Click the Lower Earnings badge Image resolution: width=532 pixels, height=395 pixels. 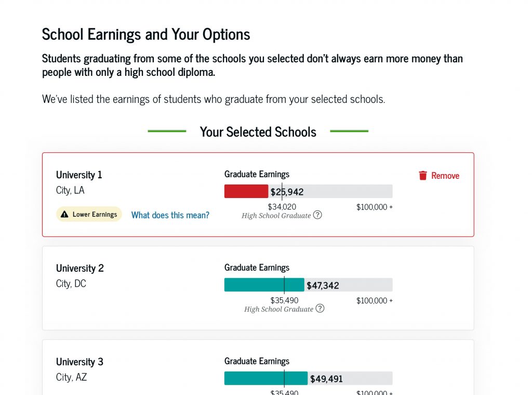89,214
